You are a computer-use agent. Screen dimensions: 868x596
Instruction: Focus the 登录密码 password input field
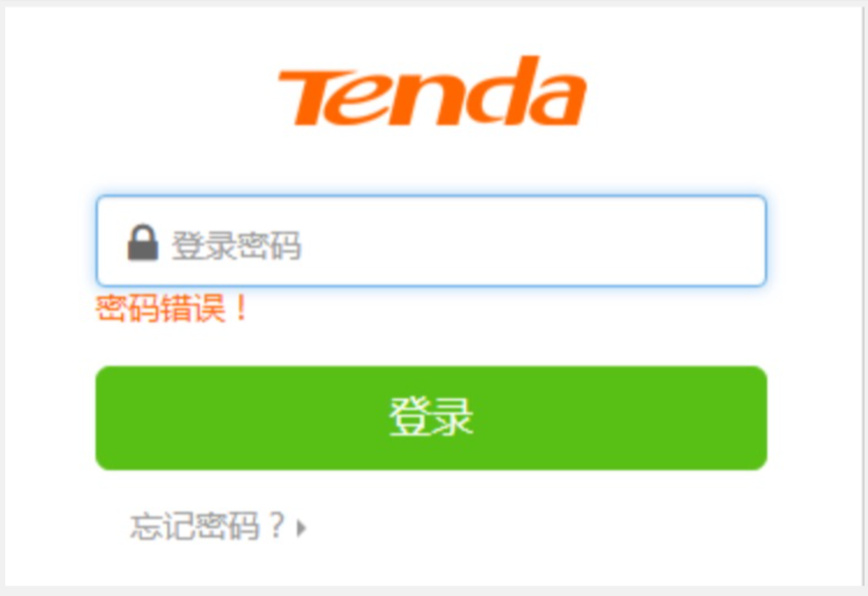coord(431,241)
